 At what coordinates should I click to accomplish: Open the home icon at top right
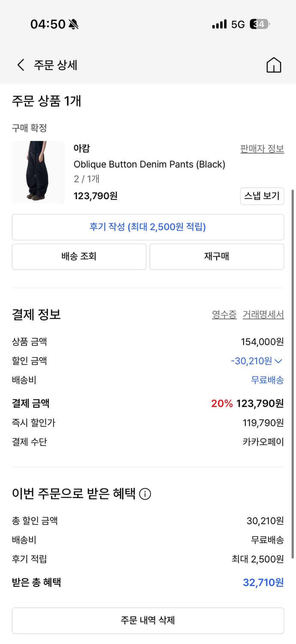coord(274,64)
